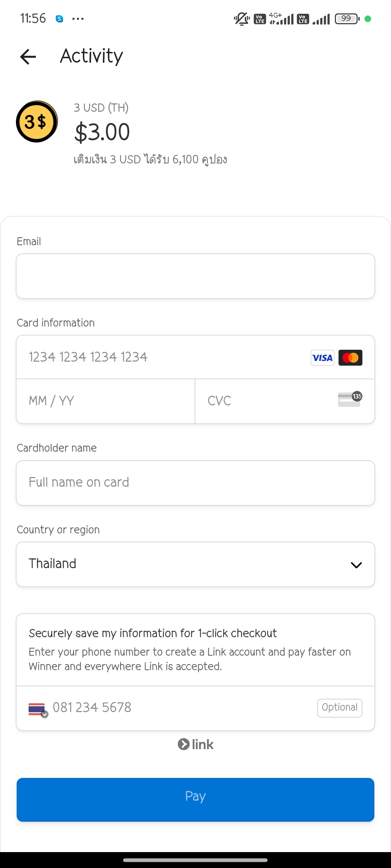Tap the Full name on card field
Screen dimensions: 391x868
point(195,482)
